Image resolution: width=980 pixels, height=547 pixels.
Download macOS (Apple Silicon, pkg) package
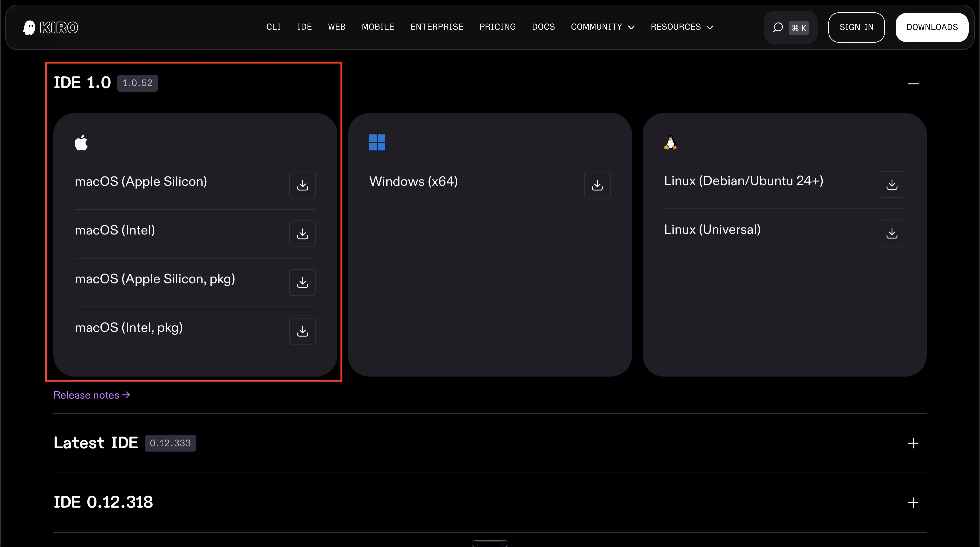point(302,283)
